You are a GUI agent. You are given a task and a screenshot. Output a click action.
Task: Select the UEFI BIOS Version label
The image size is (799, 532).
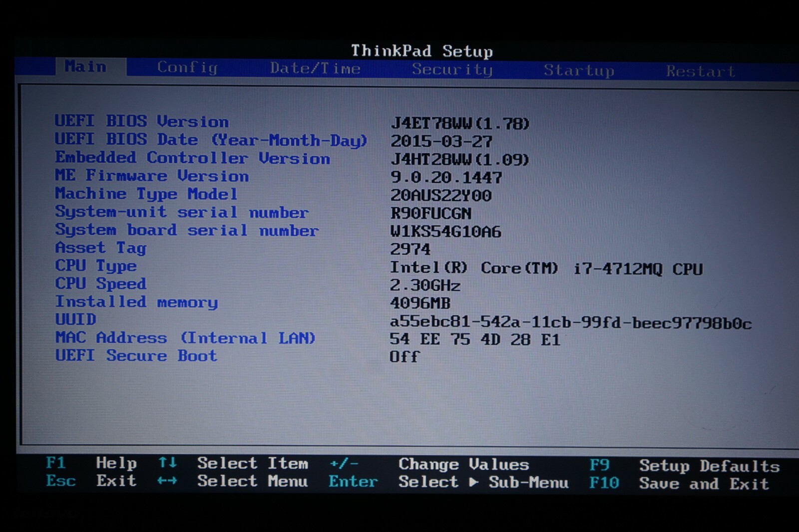pos(142,121)
